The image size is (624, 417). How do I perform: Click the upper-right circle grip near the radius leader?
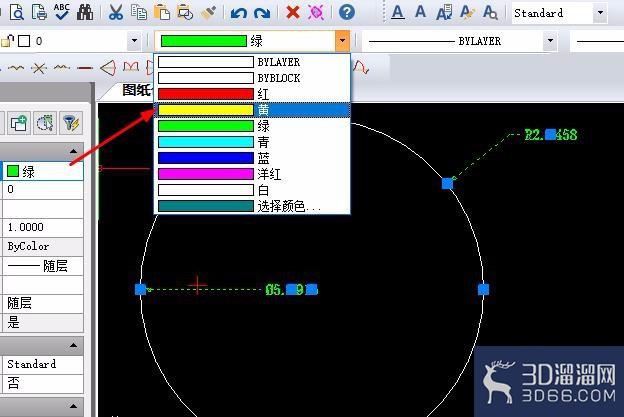coord(447,183)
